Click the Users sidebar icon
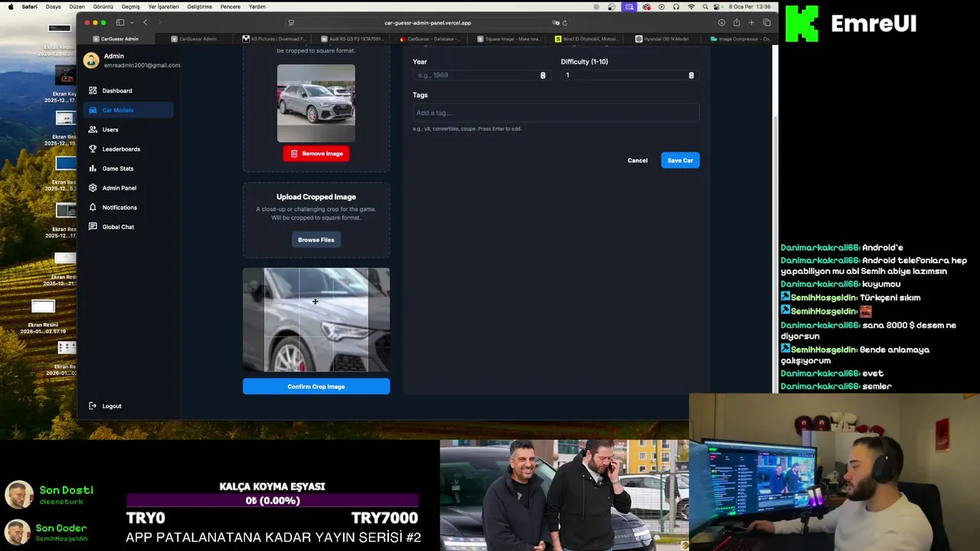This screenshot has height=551, width=980. click(93, 129)
